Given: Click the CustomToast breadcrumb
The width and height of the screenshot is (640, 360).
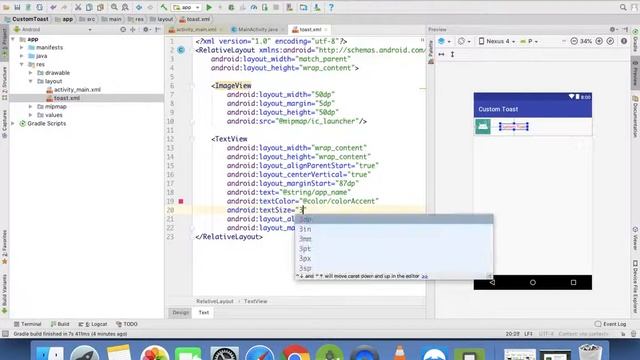Looking at the screenshot, I should pyautogui.click(x=26, y=19).
